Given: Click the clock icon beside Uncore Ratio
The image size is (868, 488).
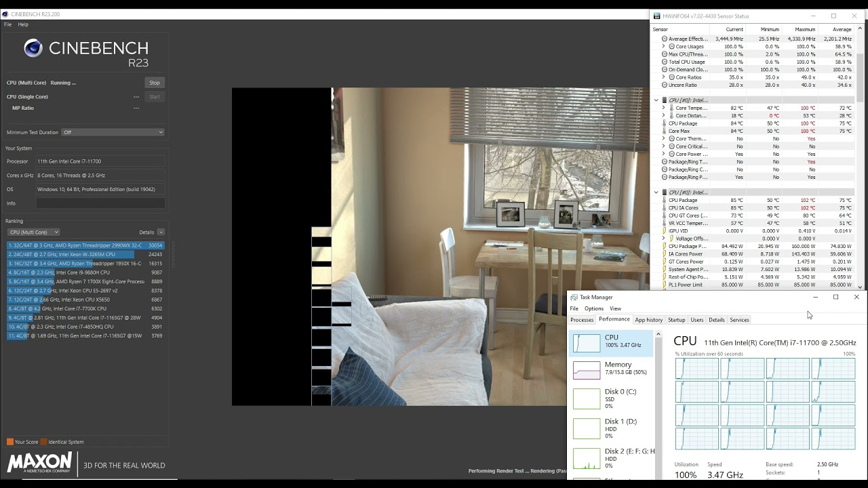Looking at the screenshot, I should pos(665,85).
